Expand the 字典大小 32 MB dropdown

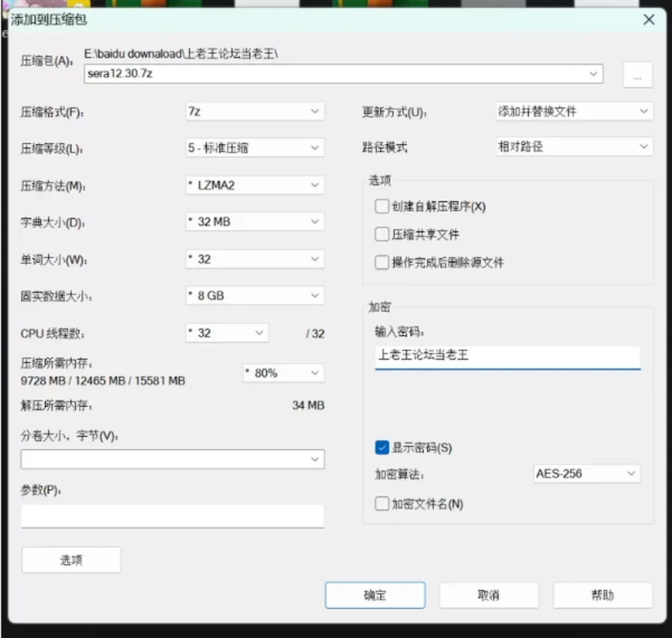(255, 222)
